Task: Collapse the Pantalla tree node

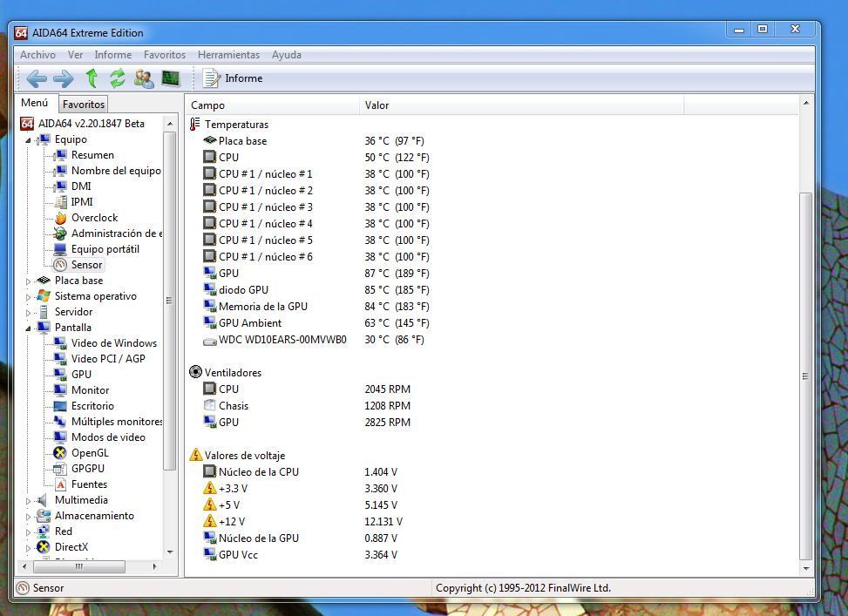Action: [28, 328]
